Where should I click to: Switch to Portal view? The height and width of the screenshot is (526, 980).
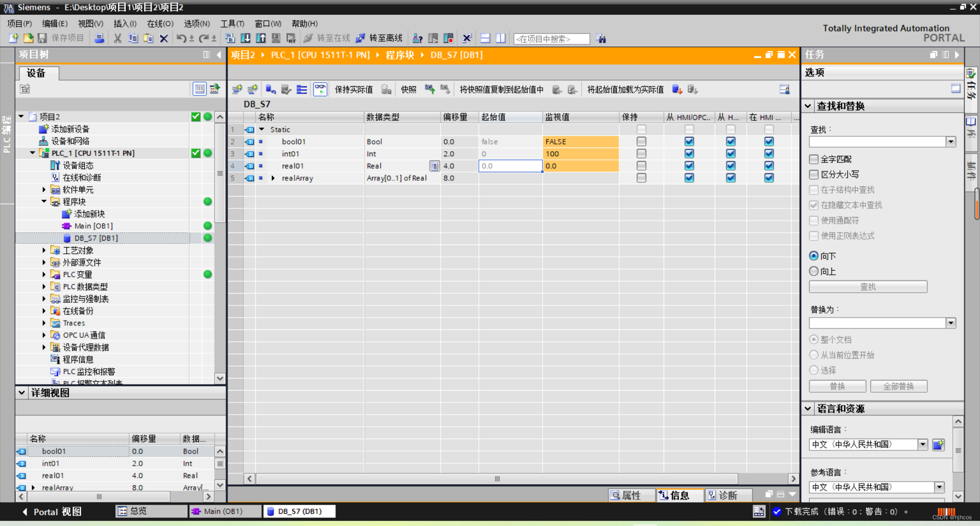[x=52, y=512]
